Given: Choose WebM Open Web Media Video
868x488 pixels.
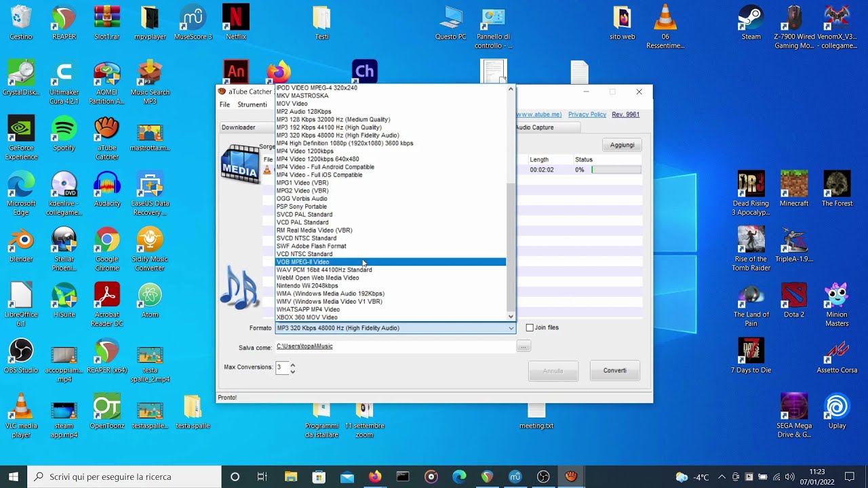Looking at the screenshot, I should coord(391,278).
